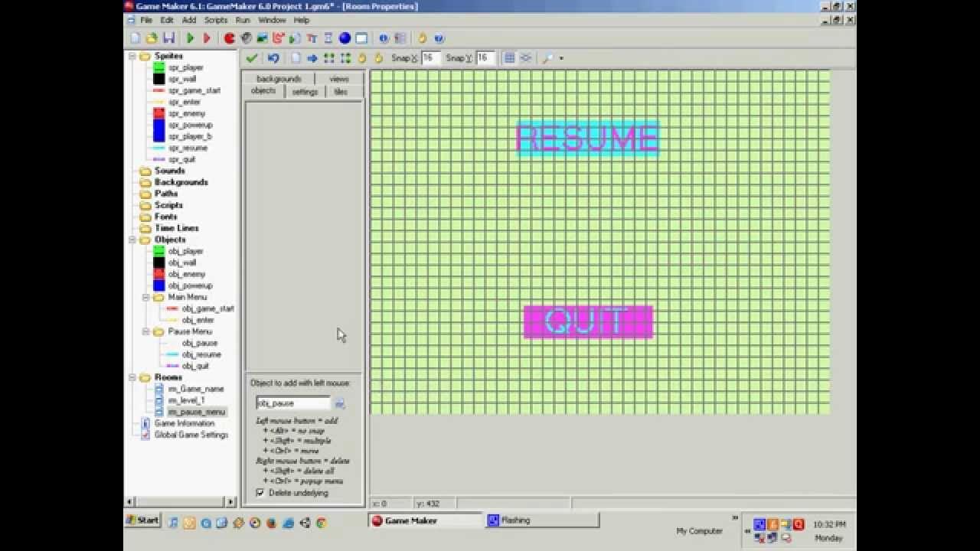The image size is (980, 551).
Task: Open the Run menu
Action: pyautogui.click(x=243, y=20)
